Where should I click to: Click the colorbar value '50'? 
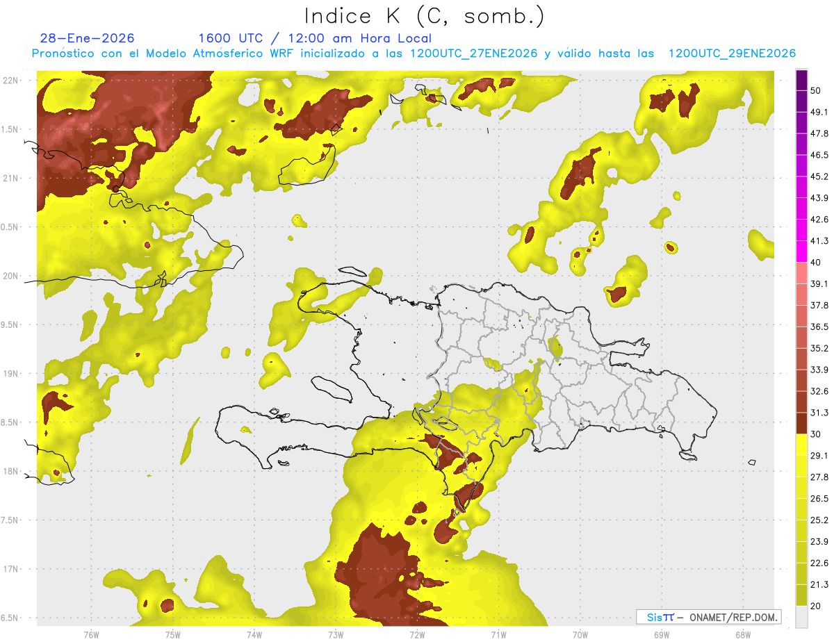click(x=817, y=90)
